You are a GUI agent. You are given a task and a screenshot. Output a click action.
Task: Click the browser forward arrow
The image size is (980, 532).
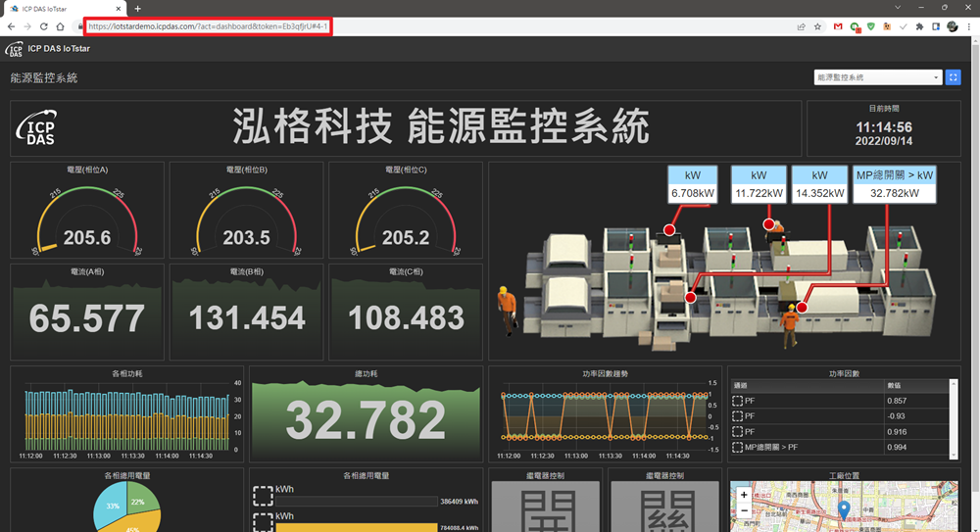26,26
